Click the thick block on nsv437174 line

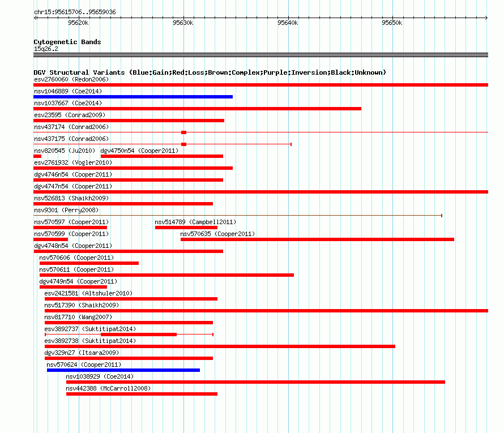pyautogui.click(x=184, y=132)
